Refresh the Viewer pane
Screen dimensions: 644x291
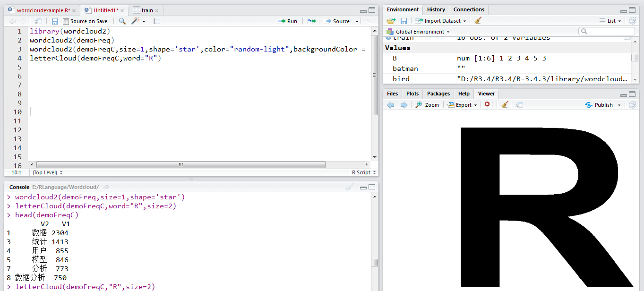632,105
